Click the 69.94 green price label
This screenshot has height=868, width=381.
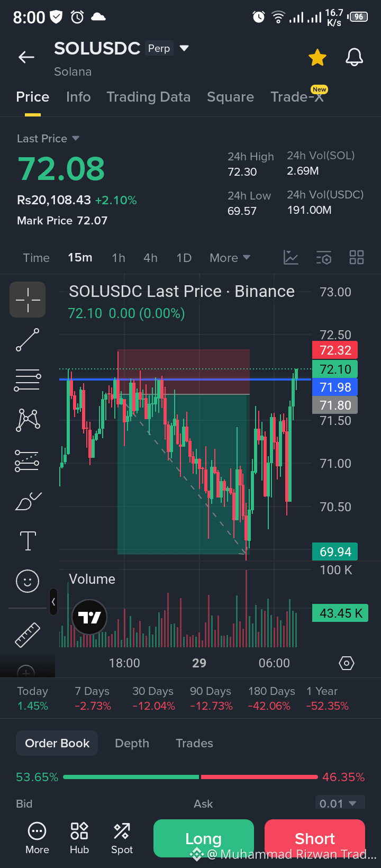[x=335, y=551]
